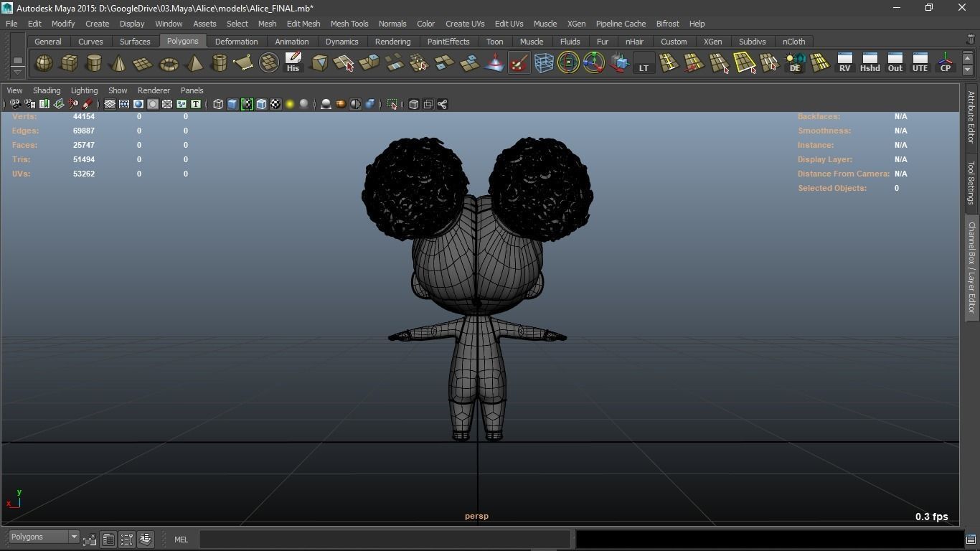Open the Tool Settings side tab

coord(971,182)
